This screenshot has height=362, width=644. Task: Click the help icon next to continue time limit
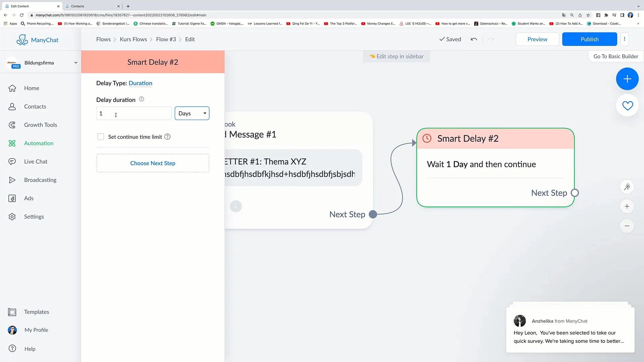[x=167, y=137]
